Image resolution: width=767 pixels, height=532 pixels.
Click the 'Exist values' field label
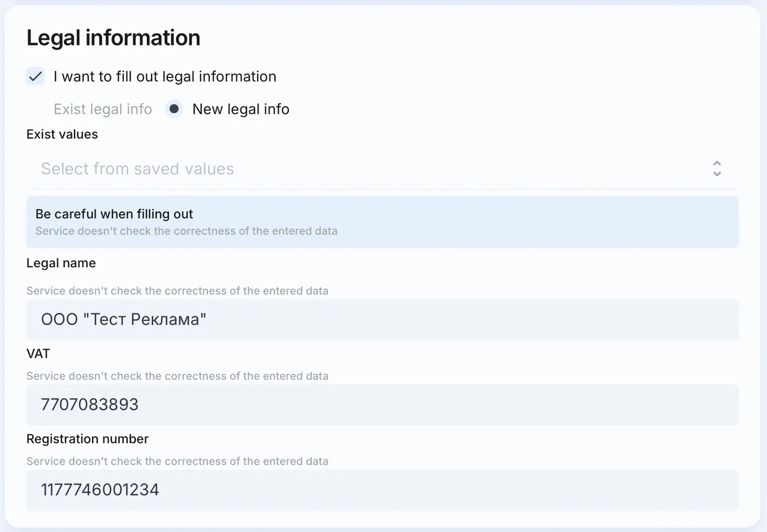click(62, 134)
